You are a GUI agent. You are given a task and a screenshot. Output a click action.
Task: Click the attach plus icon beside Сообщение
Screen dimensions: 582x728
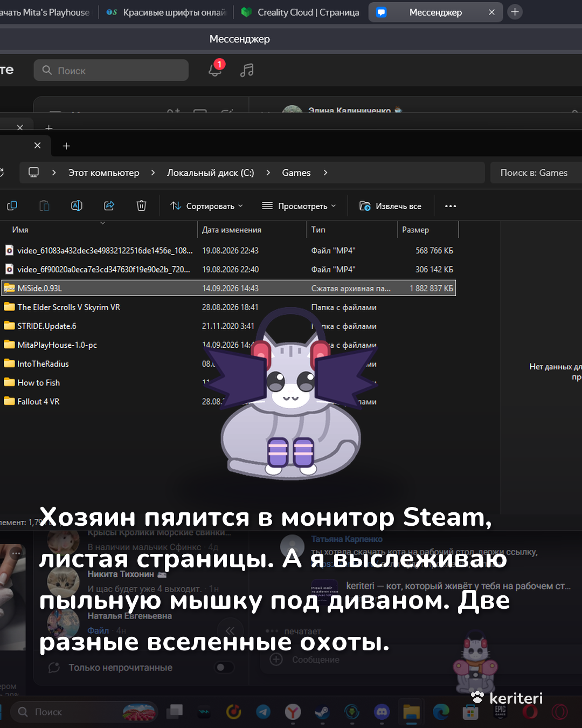pyautogui.click(x=276, y=660)
